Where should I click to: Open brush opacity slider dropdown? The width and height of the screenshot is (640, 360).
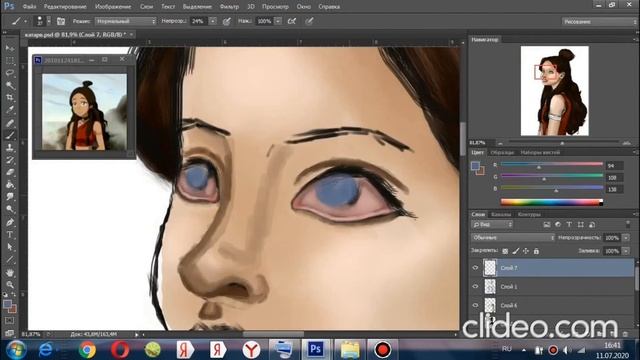click(213, 21)
